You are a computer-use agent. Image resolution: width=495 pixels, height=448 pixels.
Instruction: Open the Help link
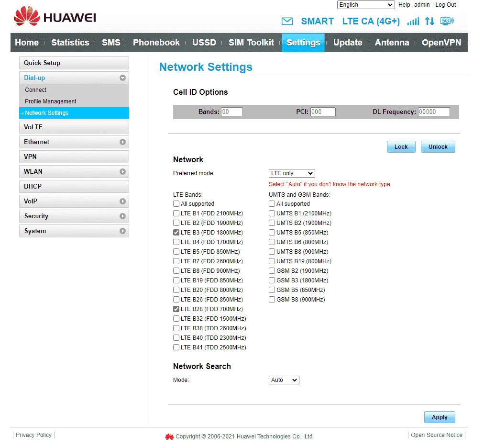click(404, 5)
